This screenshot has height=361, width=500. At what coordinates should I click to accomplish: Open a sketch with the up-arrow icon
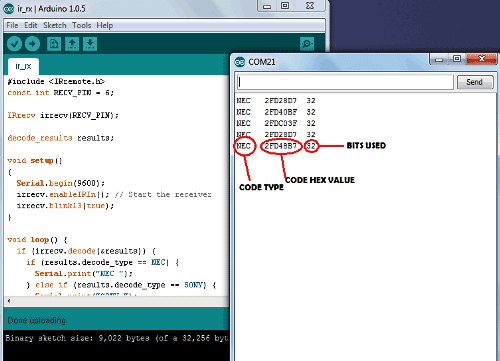tap(72, 44)
